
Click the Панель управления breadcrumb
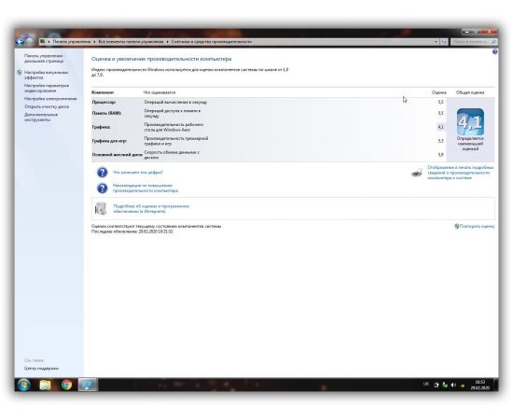pyautogui.click(x=72, y=42)
